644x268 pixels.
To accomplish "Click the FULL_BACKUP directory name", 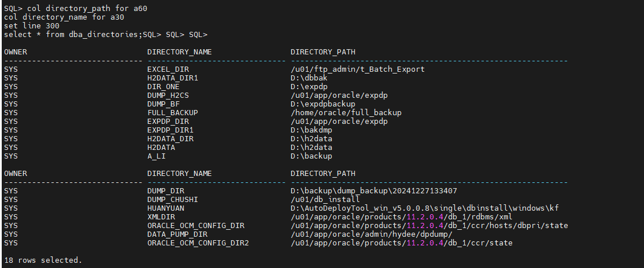I will point(173,113).
